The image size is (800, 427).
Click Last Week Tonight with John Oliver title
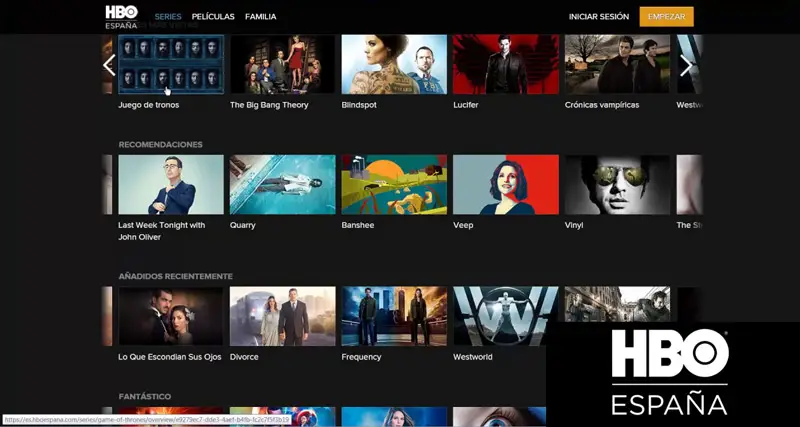[162, 231]
